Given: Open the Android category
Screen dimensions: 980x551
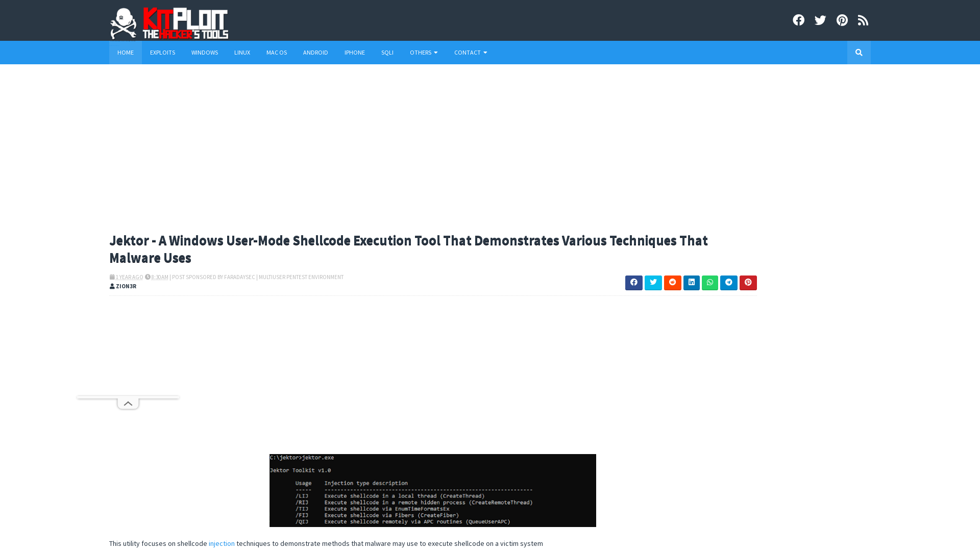Looking at the screenshot, I should coord(315,53).
